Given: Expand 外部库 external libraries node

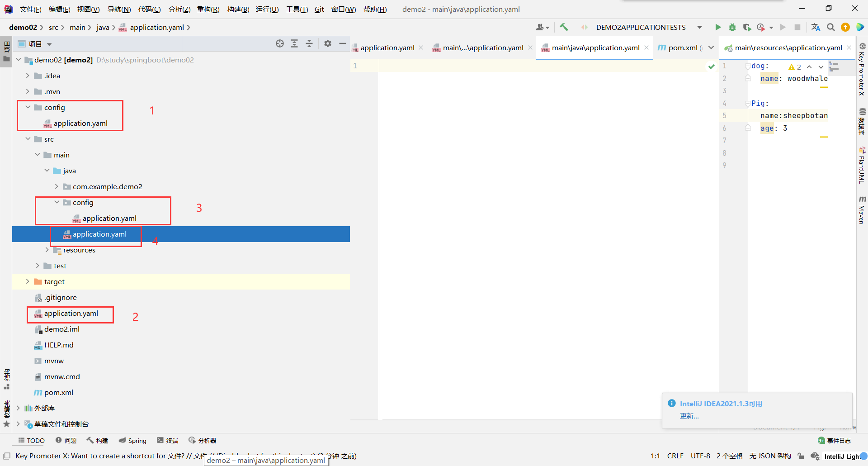Looking at the screenshot, I should [x=19, y=408].
